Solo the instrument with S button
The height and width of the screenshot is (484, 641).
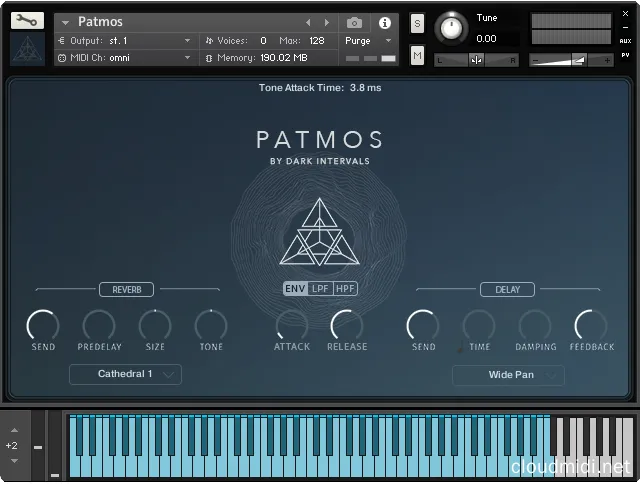point(417,23)
